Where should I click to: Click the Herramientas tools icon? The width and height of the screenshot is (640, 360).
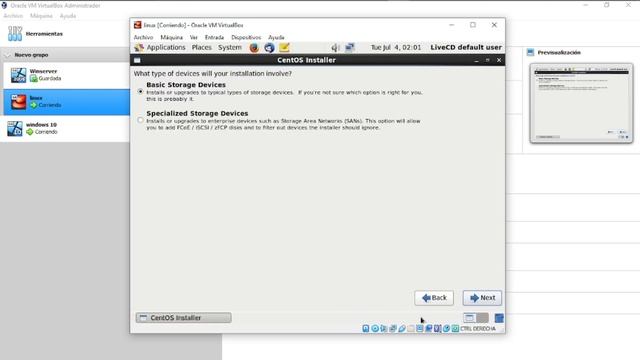[15, 34]
